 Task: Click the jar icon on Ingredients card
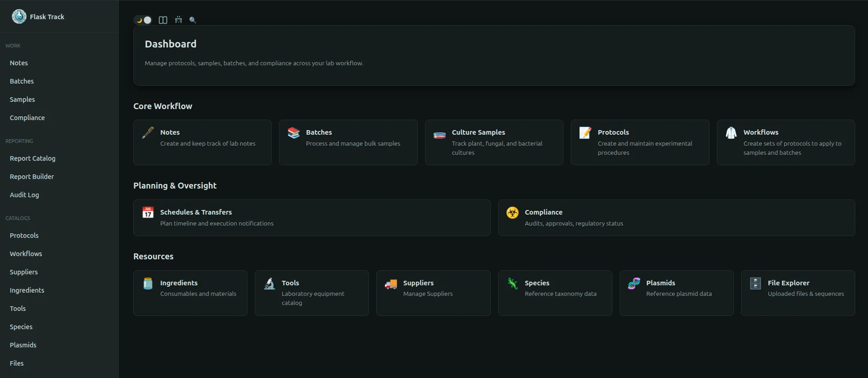pyautogui.click(x=148, y=283)
